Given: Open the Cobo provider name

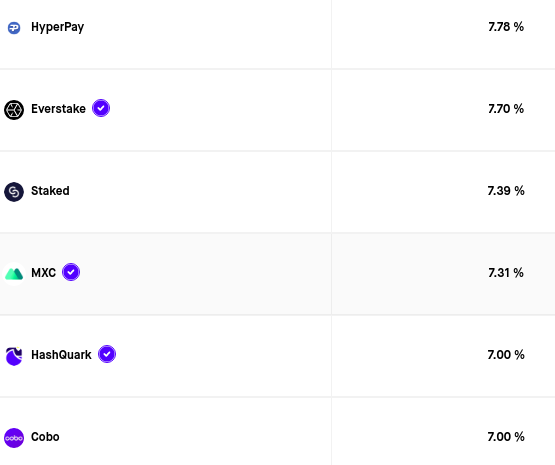Looking at the screenshot, I should 45,437.
